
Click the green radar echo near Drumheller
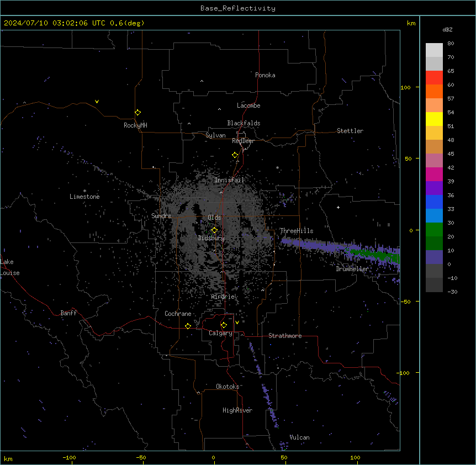(375, 255)
